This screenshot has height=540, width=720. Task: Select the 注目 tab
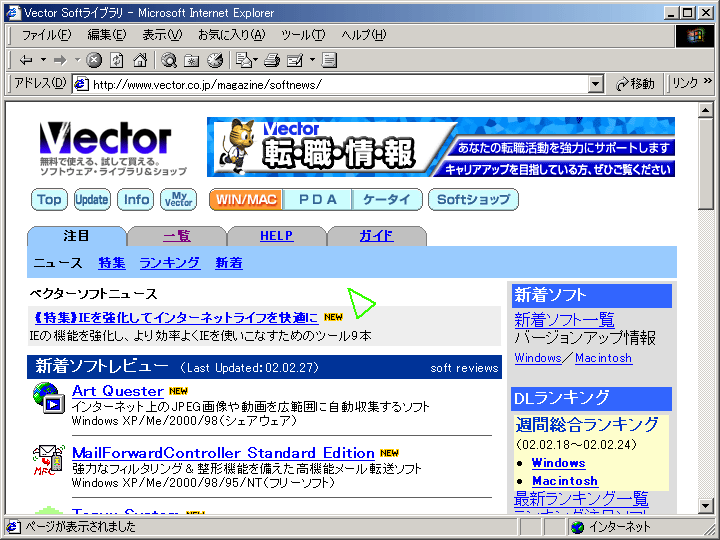76,236
